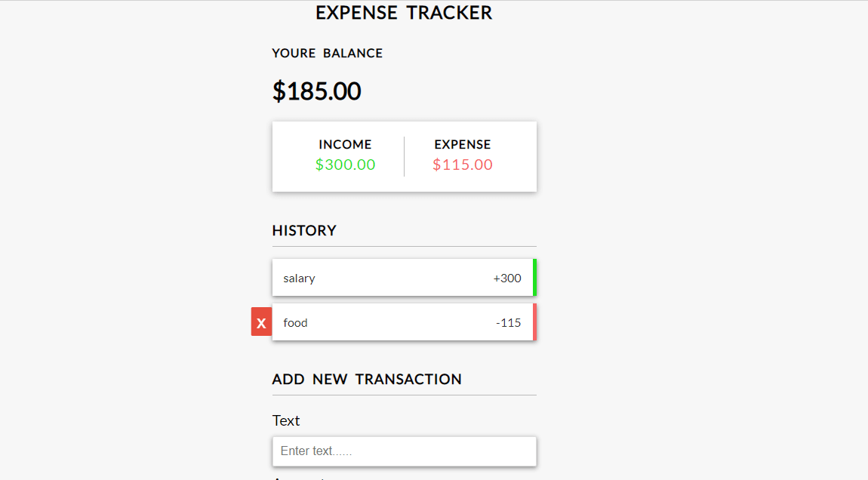Image resolution: width=868 pixels, height=480 pixels.
Task: Click the partially visible Amount label
Action: (298, 477)
